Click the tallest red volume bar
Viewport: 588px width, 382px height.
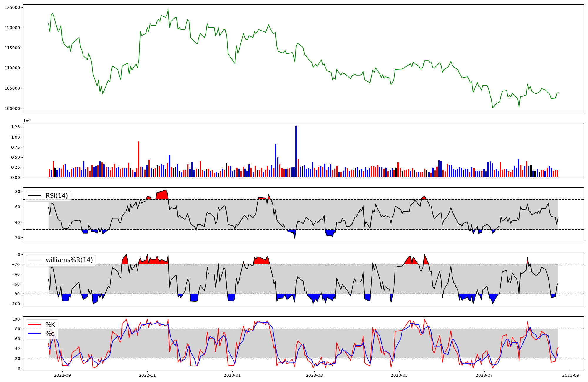click(139, 159)
